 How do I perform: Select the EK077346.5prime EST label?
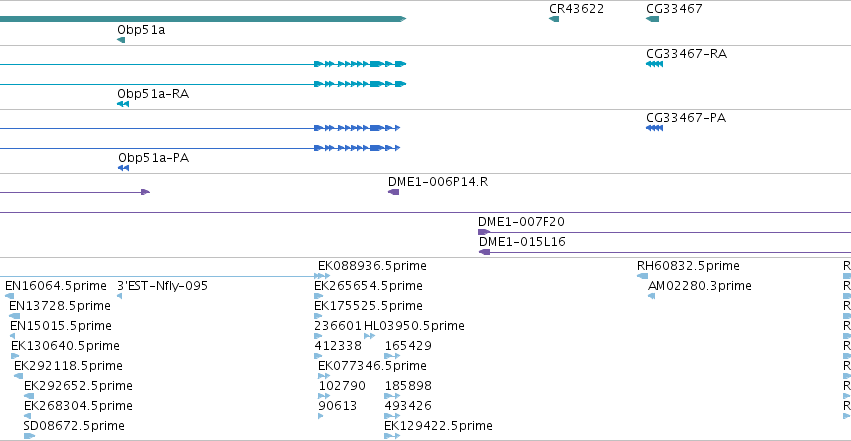coord(372,366)
